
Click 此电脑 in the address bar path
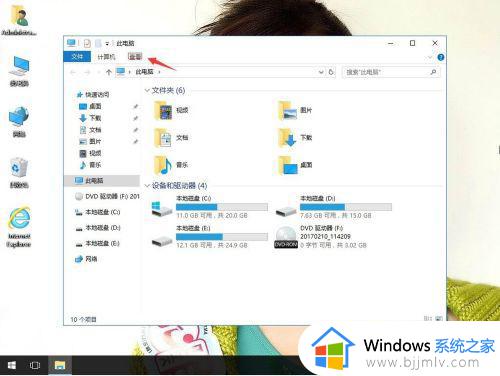click(x=144, y=72)
